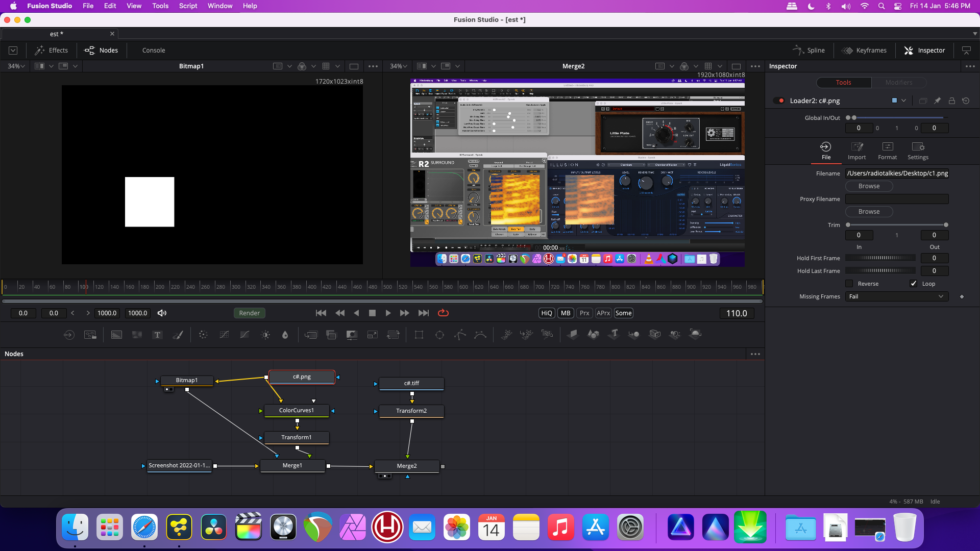
Task: Switch to the Modifiers tab in Inspector
Action: click(899, 83)
